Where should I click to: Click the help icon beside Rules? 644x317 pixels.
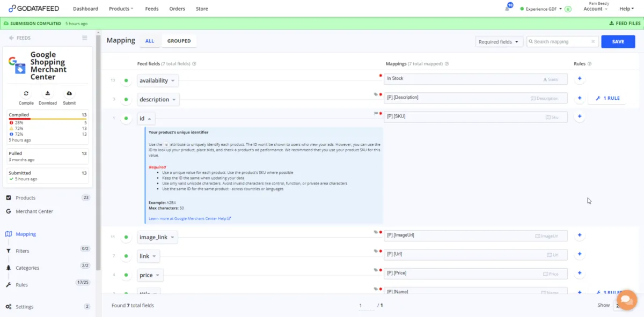click(589, 64)
